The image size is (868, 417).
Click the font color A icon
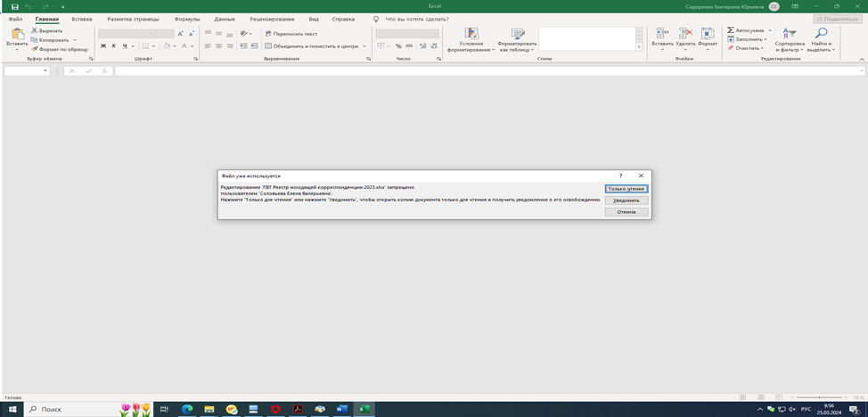click(184, 46)
